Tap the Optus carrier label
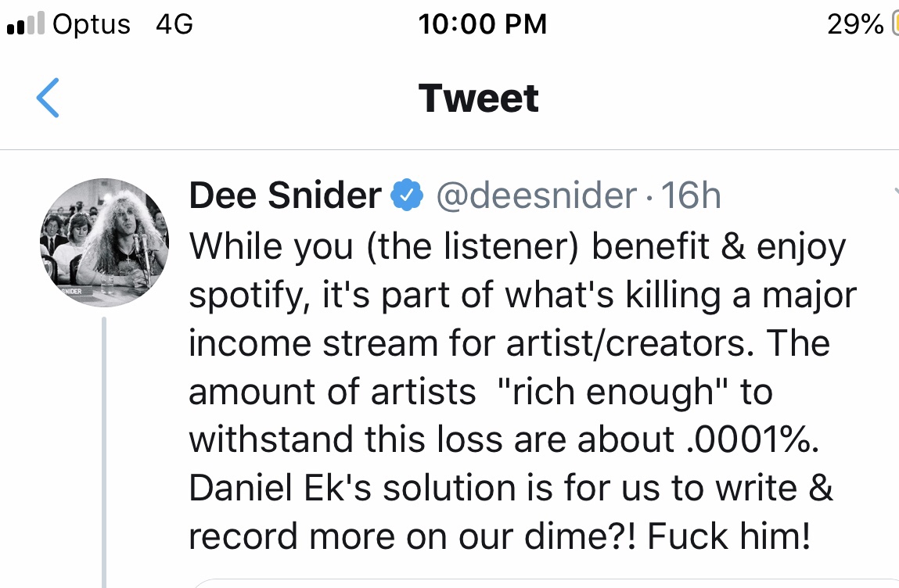The height and width of the screenshot is (588, 899). (x=92, y=24)
